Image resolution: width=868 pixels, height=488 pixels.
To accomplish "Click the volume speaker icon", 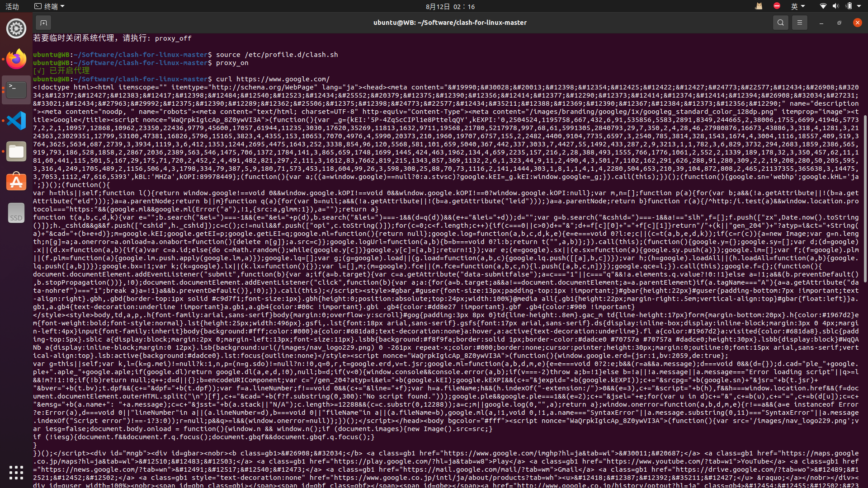I will tap(835, 6).
